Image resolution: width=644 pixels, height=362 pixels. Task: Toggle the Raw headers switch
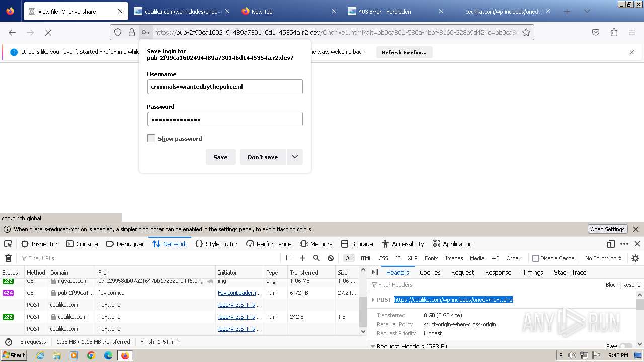click(x=626, y=346)
